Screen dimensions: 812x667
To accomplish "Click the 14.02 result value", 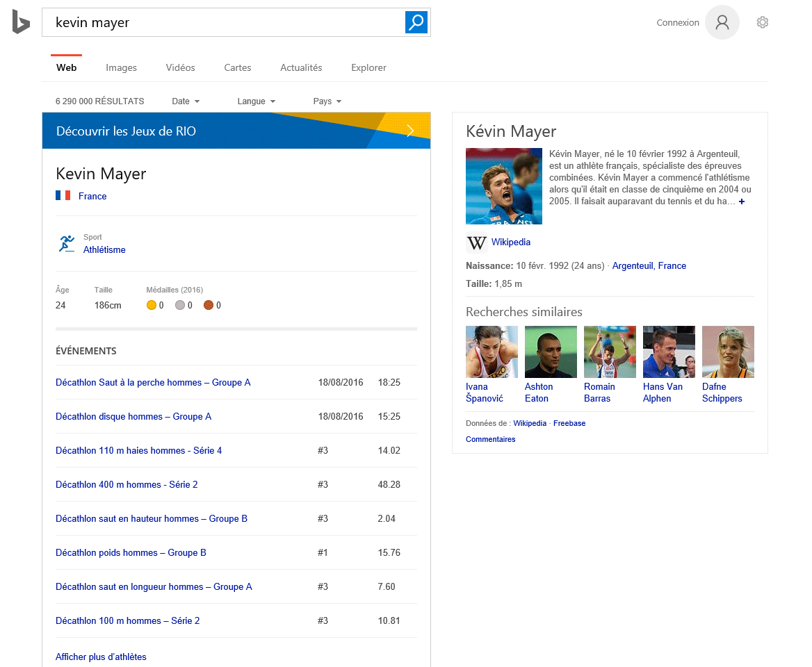I will point(389,451).
